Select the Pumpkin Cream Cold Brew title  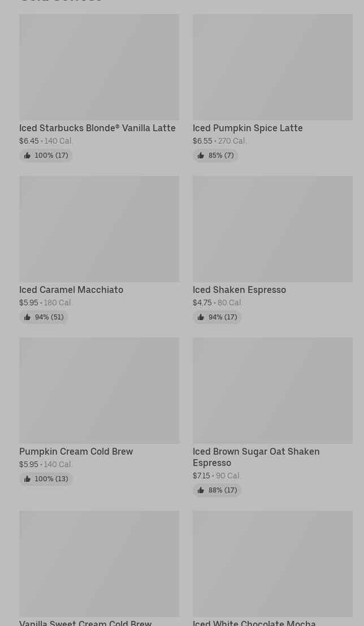[x=76, y=452]
